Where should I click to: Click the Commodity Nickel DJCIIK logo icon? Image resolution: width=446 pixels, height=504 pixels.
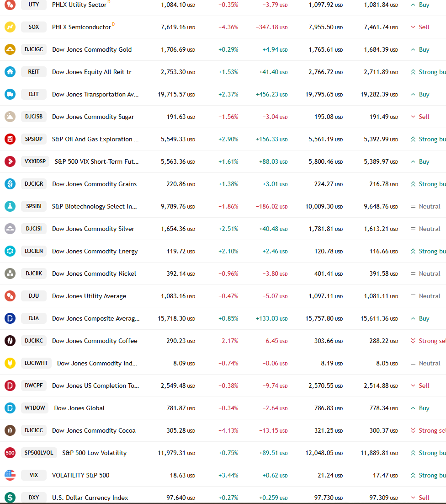pyautogui.click(x=10, y=273)
